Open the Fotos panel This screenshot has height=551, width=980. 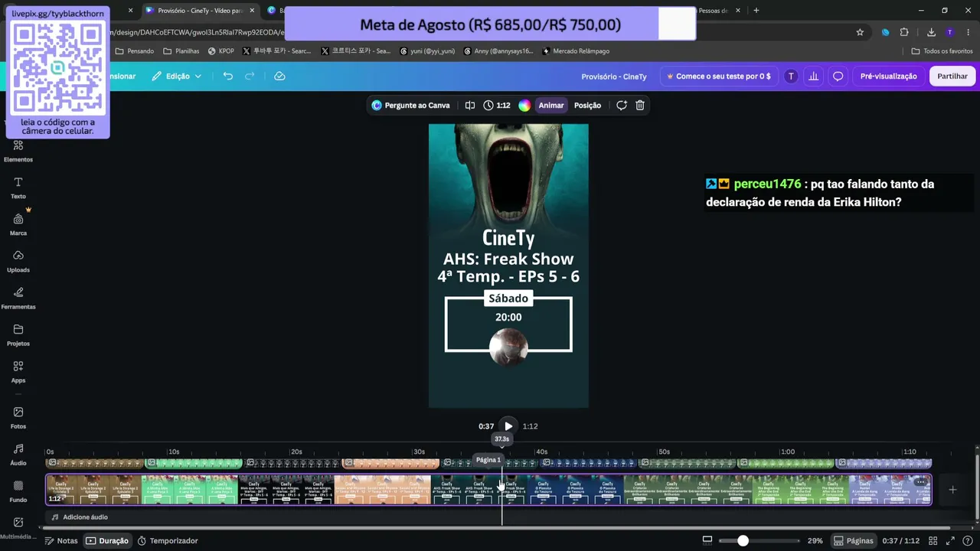coord(18,417)
